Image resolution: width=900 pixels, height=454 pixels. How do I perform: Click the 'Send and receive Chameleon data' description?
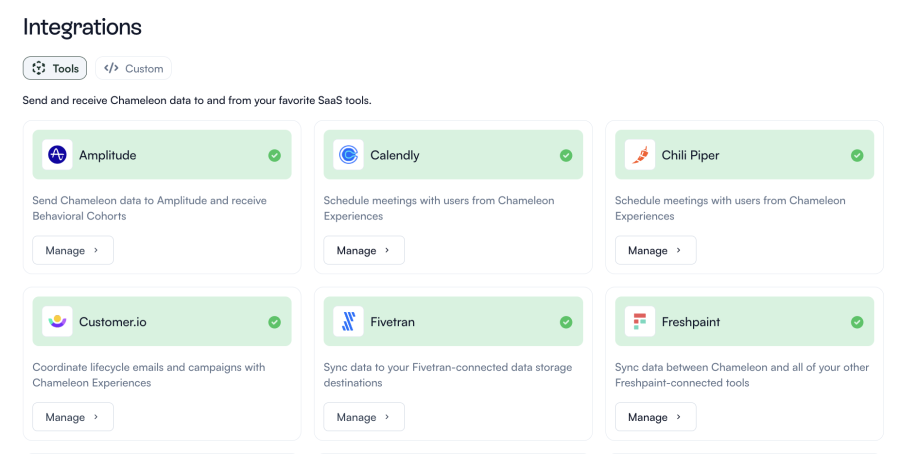click(x=197, y=100)
